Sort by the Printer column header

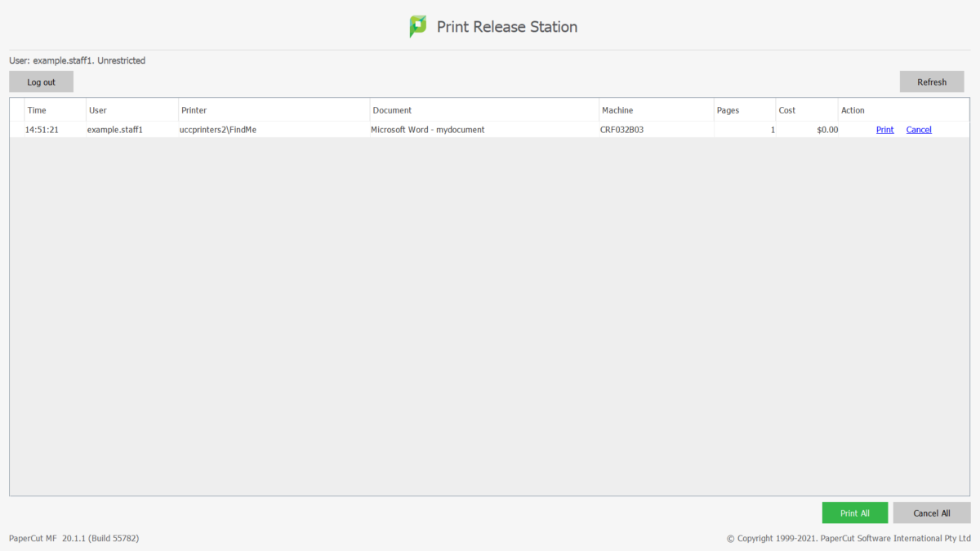pyautogui.click(x=194, y=110)
